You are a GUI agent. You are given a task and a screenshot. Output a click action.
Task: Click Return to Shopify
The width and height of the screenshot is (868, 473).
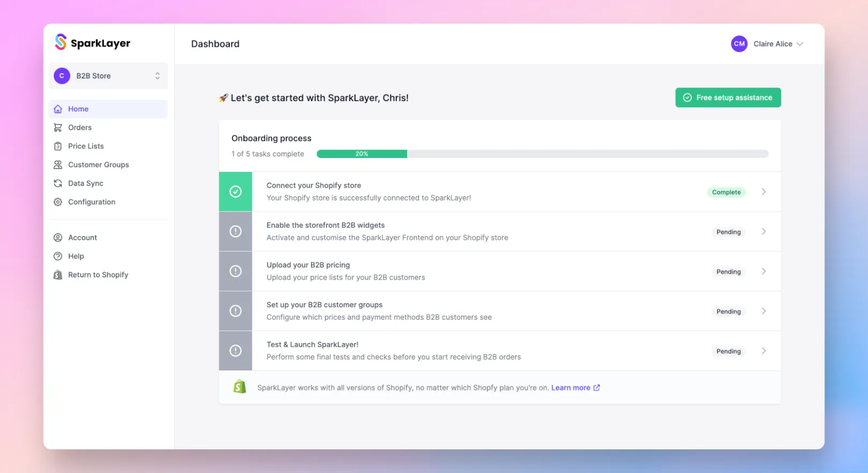(108, 275)
